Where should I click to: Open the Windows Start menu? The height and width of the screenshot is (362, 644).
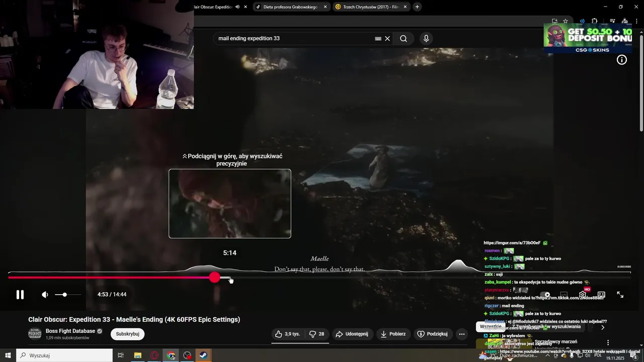pyautogui.click(x=8, y=355)
